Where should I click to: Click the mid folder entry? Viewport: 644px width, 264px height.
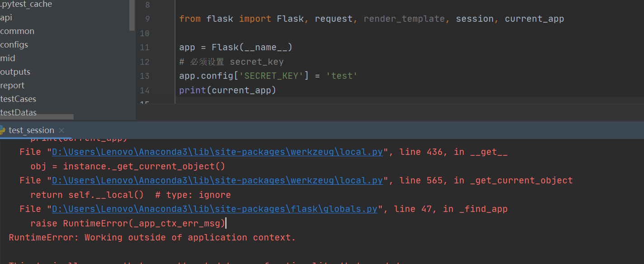point(8,58)
